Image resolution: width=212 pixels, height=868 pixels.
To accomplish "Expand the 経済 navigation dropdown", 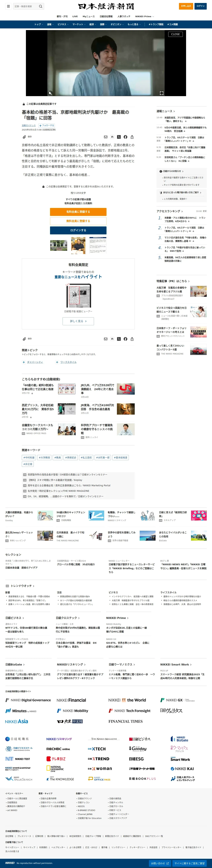I will pyautogui.click(x=93, y=24).
